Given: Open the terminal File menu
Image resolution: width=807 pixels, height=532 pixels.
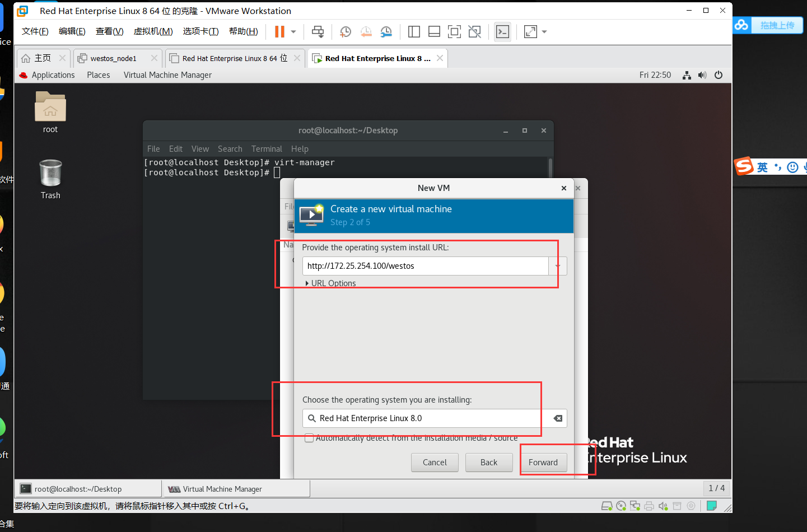Looking at the screenshot, I should pyautogui.click(x=153, y=149).
